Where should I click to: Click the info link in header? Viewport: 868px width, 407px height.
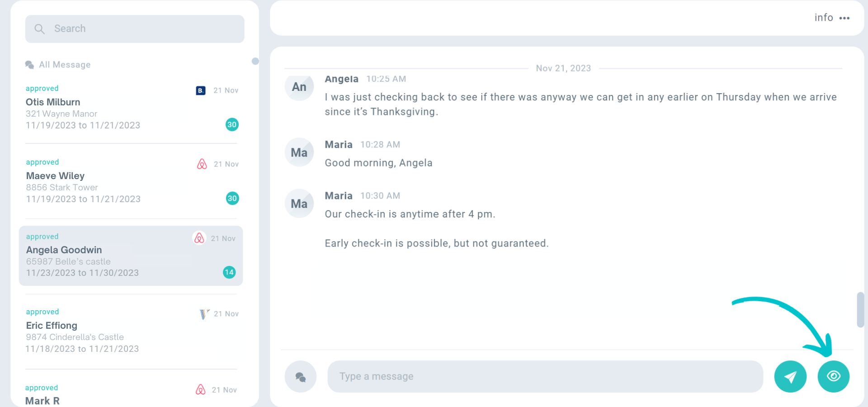click(x=823, y=18)
